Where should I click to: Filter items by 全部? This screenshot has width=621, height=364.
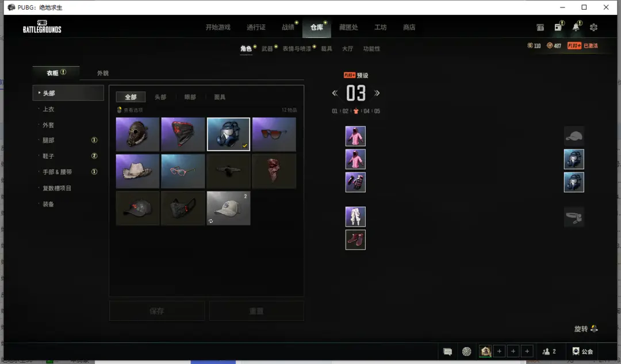coord(131,97)
